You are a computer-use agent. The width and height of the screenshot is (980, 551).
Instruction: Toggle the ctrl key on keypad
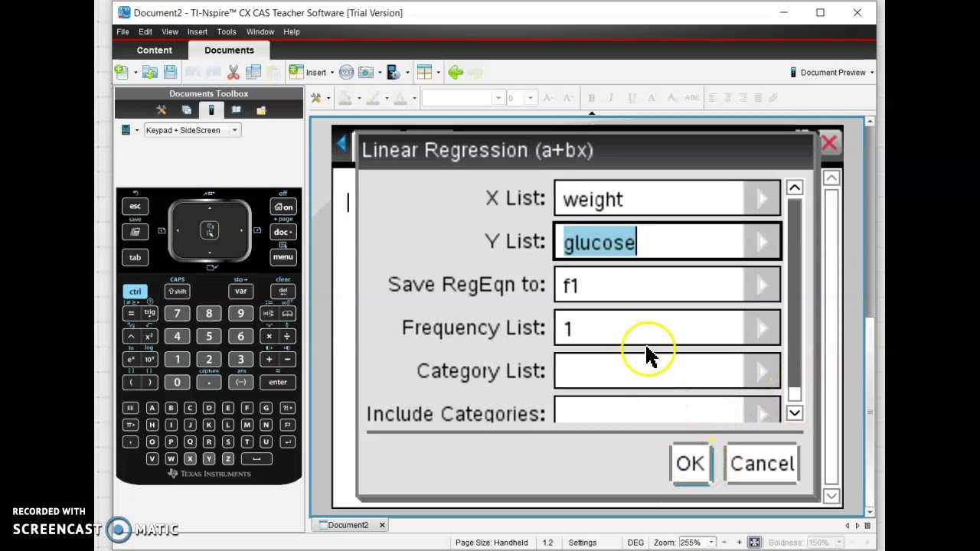[135, 291]
